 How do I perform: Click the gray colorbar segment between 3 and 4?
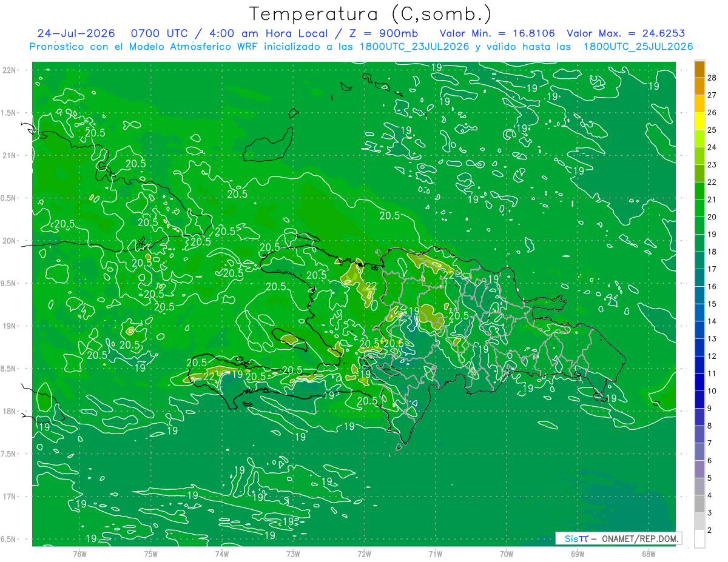(699, 504)
